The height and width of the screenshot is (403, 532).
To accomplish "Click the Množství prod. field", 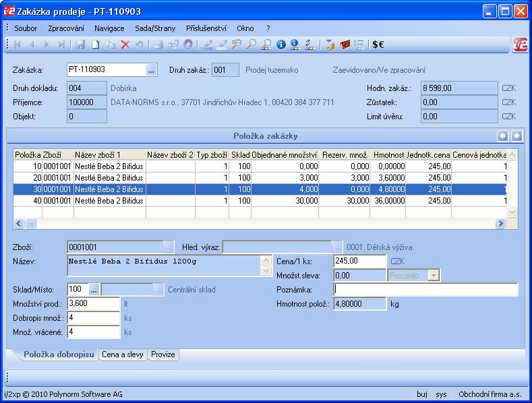I will 94,304.
